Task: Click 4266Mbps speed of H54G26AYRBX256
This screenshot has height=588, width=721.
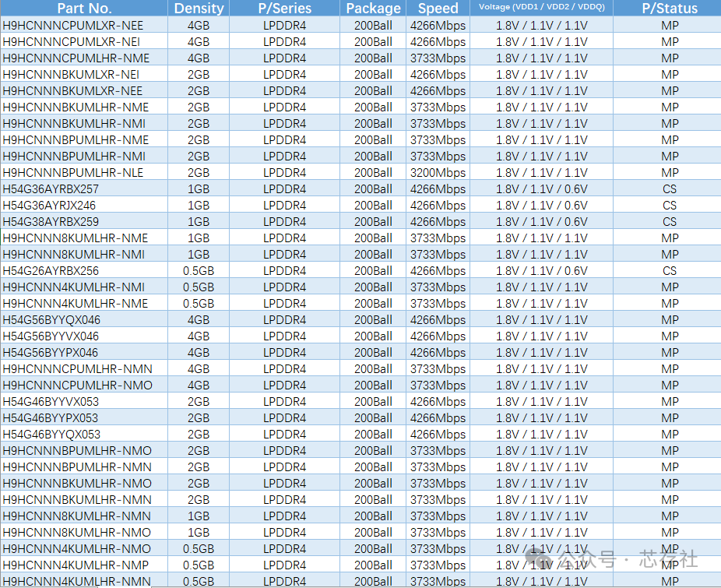Action: 438,270
